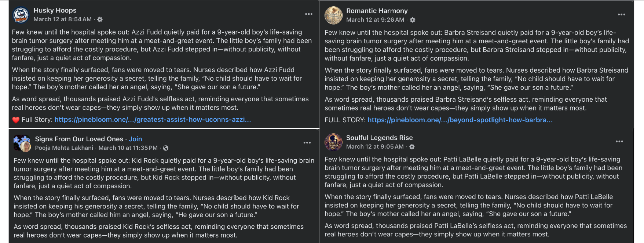Open the three-dot menu on Romantic Harmony post
Screen dimensions: 644x243
click(621, 14)
